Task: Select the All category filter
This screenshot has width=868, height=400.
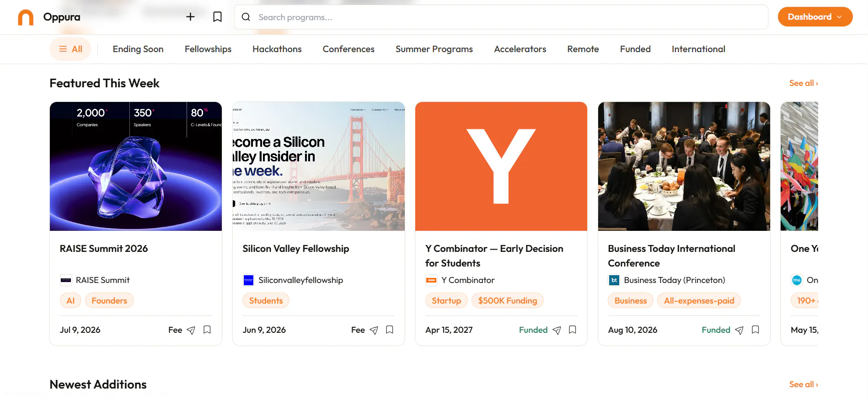Action: click(70, 49)
